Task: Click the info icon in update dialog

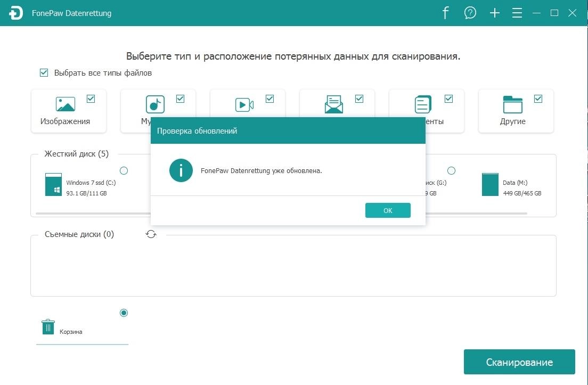Action: 181,170
